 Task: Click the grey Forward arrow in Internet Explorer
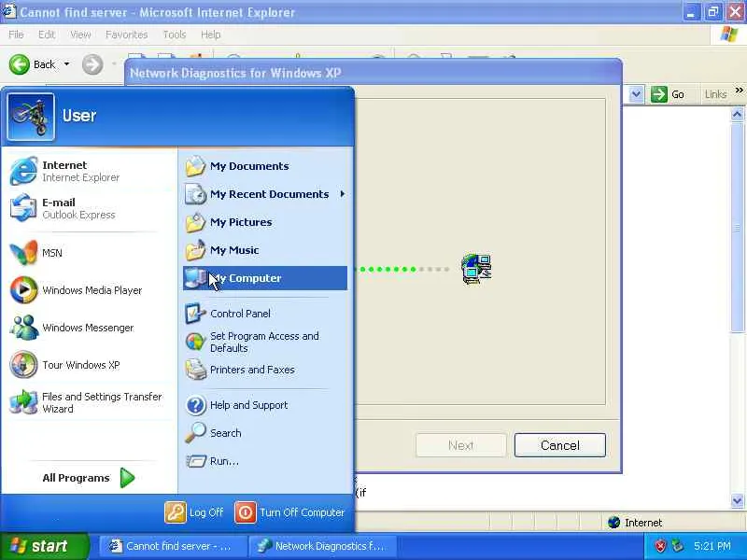click(92, 64)
